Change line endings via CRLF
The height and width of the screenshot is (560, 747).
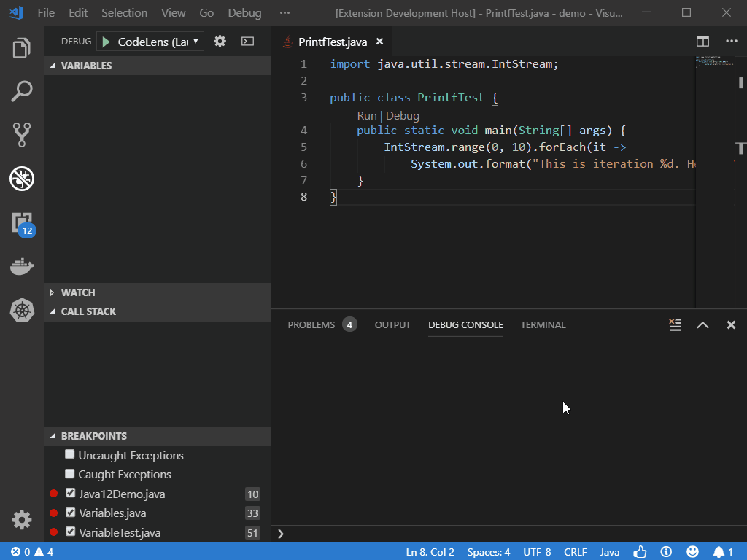pyautogui.click(x=576, y=552)
